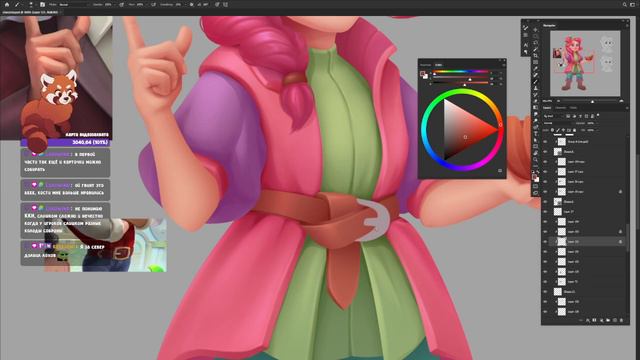
Task: Toggle Quick Mask mode in the toolbar
Action: 535,187
